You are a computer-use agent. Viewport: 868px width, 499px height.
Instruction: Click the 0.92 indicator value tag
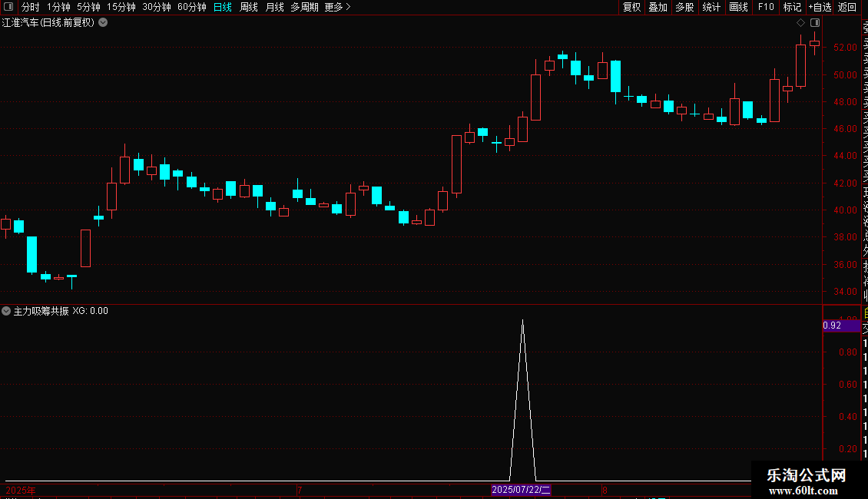(841, 326)
